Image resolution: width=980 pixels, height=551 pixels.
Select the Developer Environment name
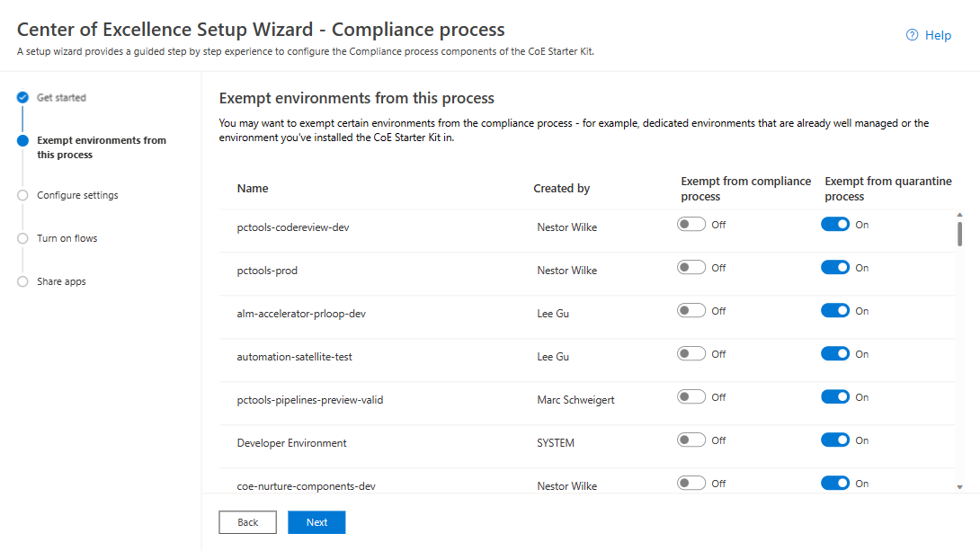point(291,443)
